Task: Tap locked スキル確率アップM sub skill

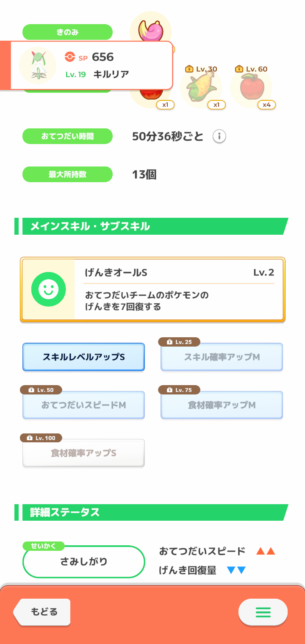Action: pos(222,357)
